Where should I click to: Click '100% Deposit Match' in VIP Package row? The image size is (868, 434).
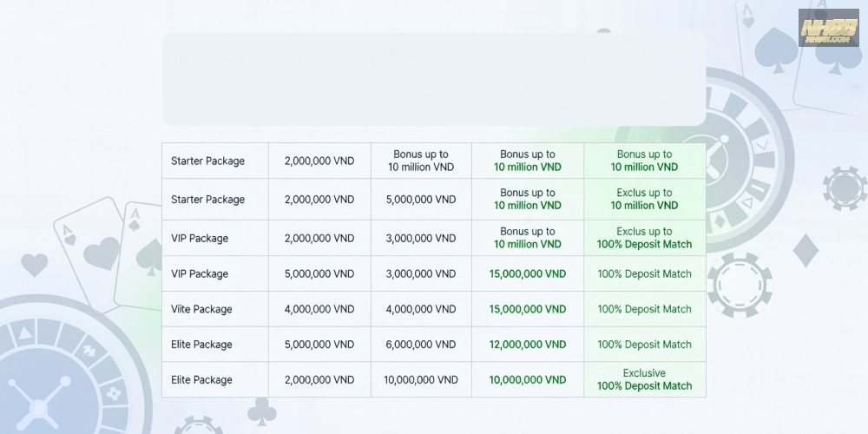(x=644, y=273)
